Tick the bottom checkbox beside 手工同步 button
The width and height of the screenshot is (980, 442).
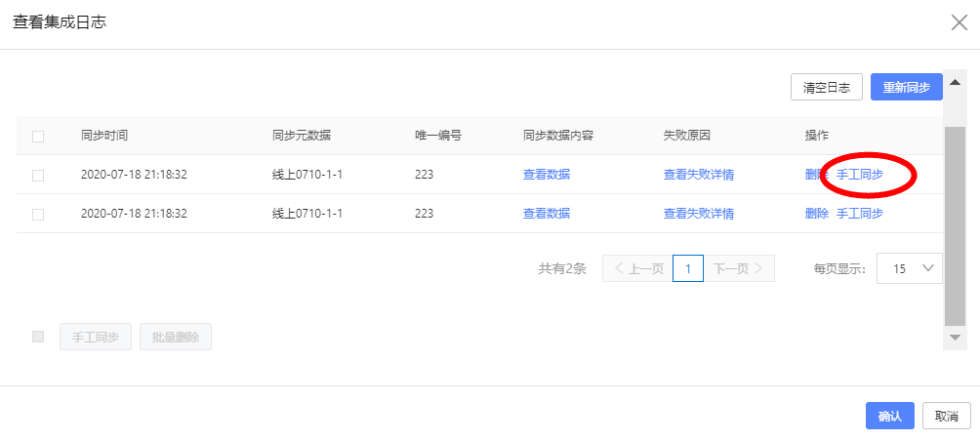38,337
